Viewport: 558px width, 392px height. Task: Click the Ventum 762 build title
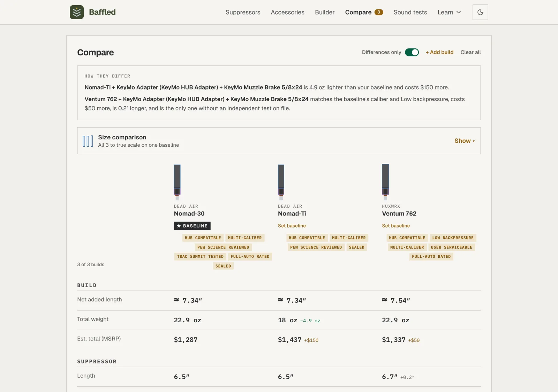(399, 214)
